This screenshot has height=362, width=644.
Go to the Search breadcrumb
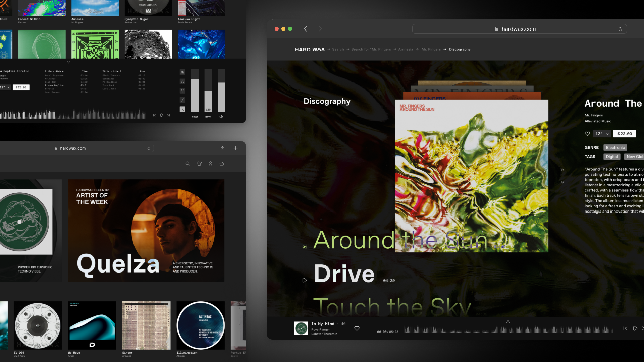pos(338,49)
